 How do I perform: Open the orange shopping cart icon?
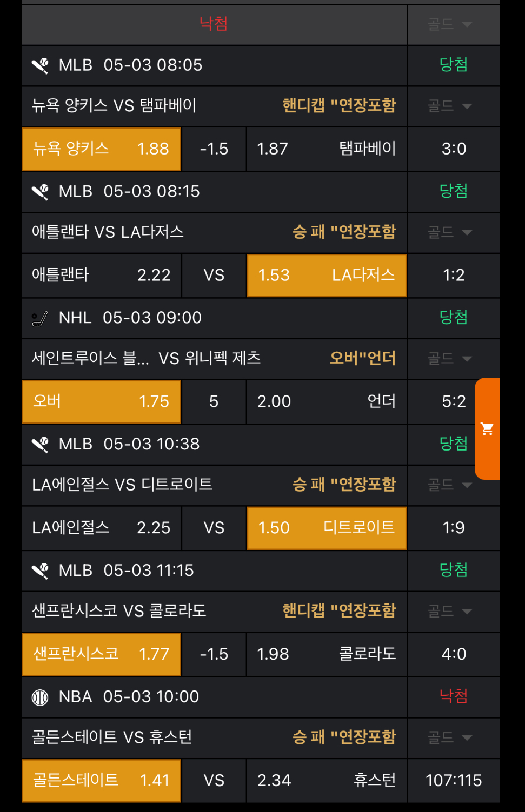487,429
